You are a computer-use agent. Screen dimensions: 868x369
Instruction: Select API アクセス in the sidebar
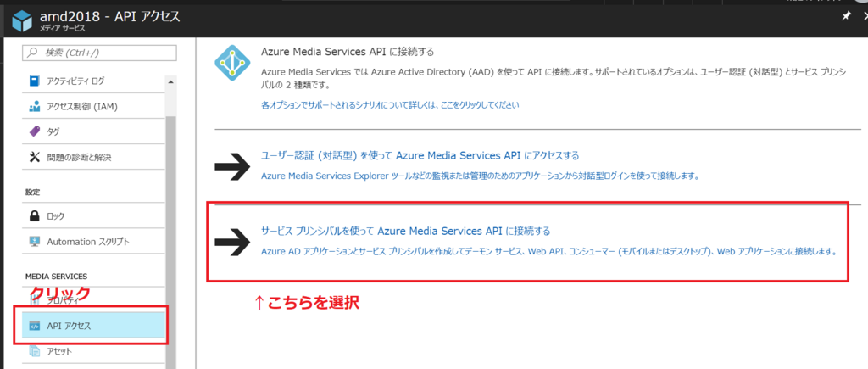coord(95,326)
